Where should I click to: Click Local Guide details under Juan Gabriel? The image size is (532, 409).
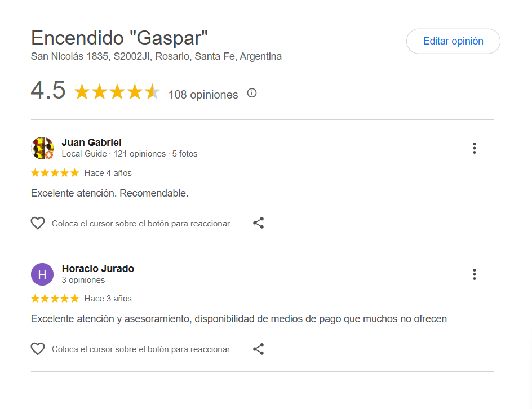tap(129, 154)
